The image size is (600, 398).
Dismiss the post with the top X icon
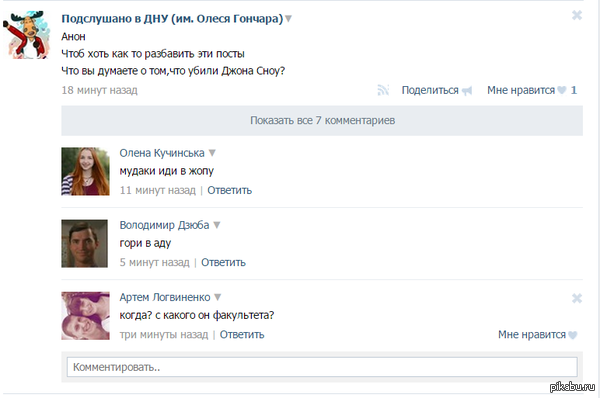(577, 15)
